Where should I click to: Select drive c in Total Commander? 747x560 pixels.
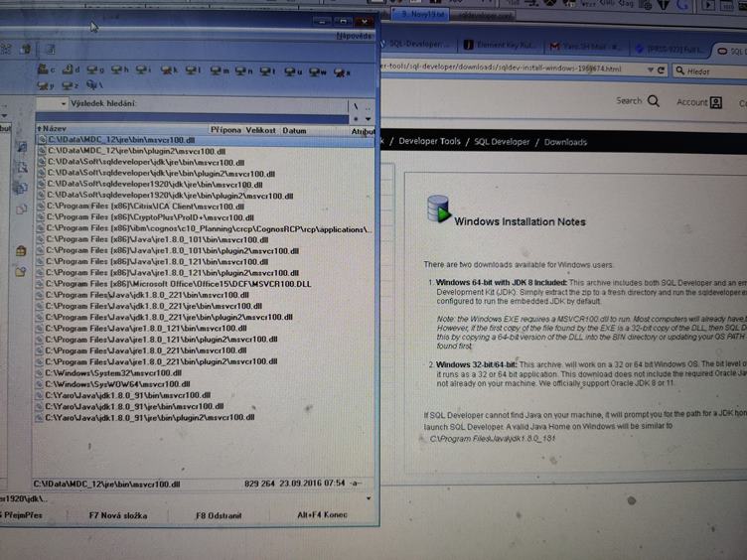coord(47,70)
